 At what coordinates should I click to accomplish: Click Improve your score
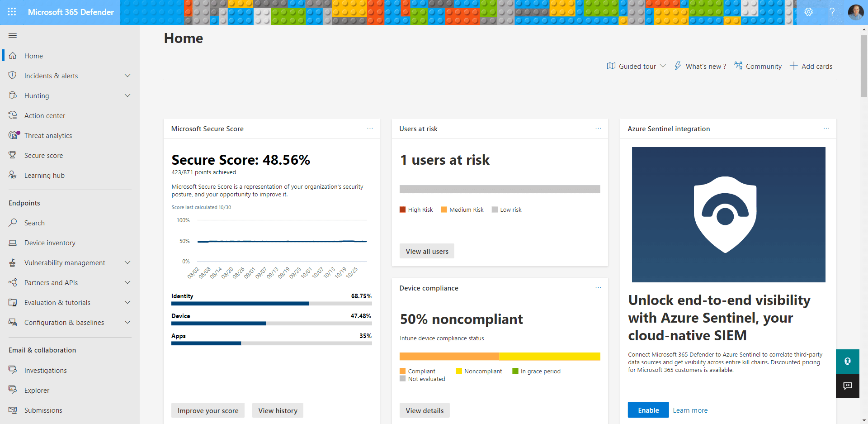pos(208,410)
